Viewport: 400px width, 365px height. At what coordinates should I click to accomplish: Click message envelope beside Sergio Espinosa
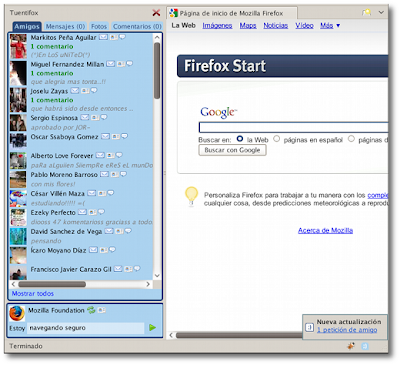[x=85, y=117]
